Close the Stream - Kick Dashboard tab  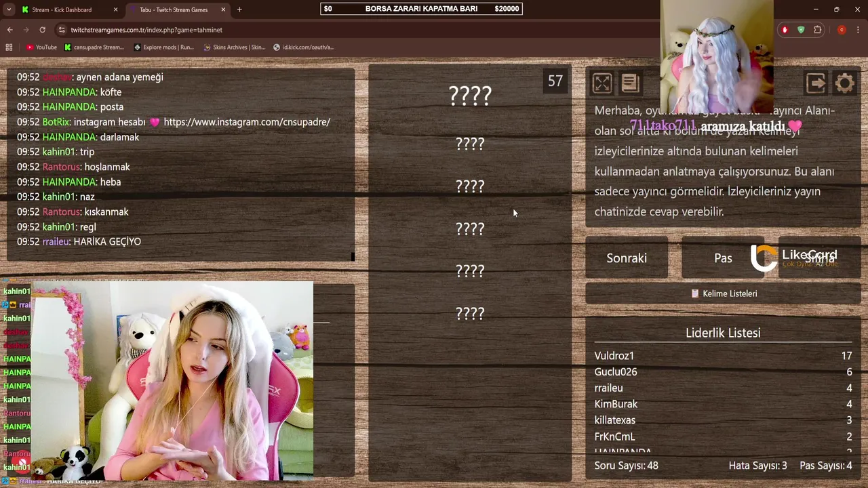(116, 9)
